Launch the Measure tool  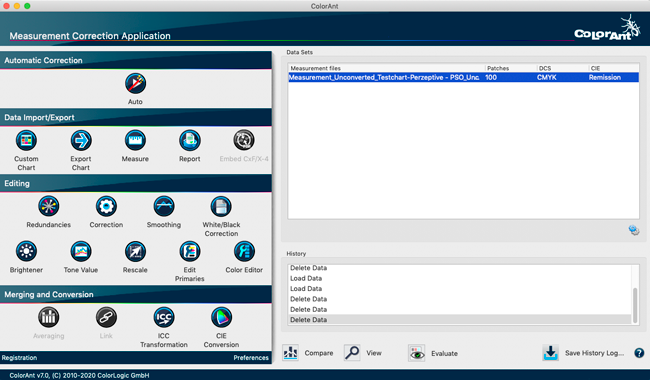(135, 140)
